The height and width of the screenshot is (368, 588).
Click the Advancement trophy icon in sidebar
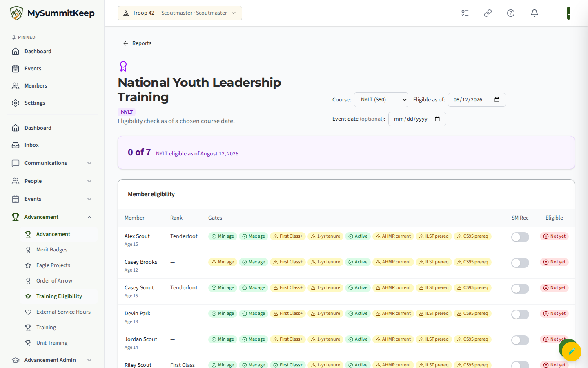click(16, 217)
